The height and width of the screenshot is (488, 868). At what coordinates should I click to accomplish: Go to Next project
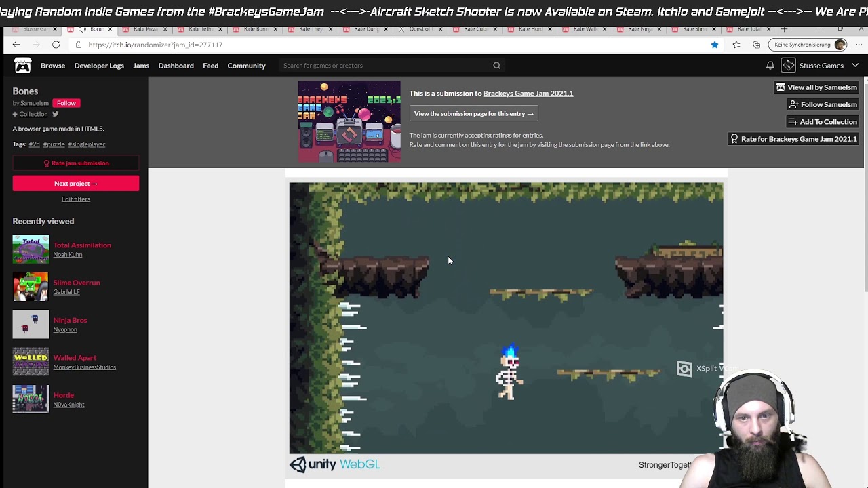(75, 184)
